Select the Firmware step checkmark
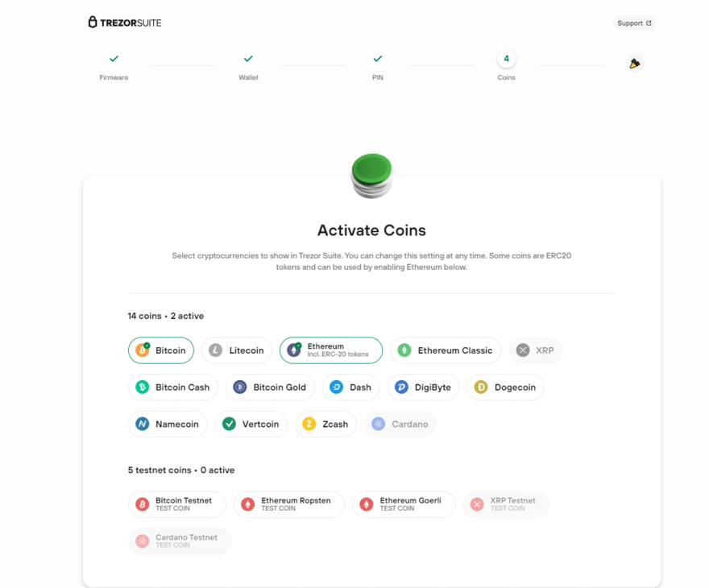 pos(114,59)
